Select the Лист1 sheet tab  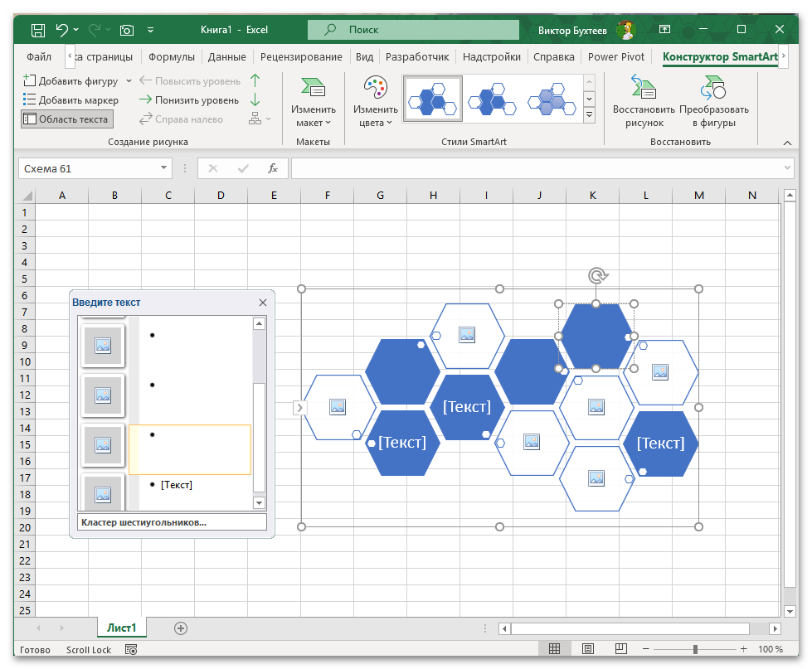(122, 628)
